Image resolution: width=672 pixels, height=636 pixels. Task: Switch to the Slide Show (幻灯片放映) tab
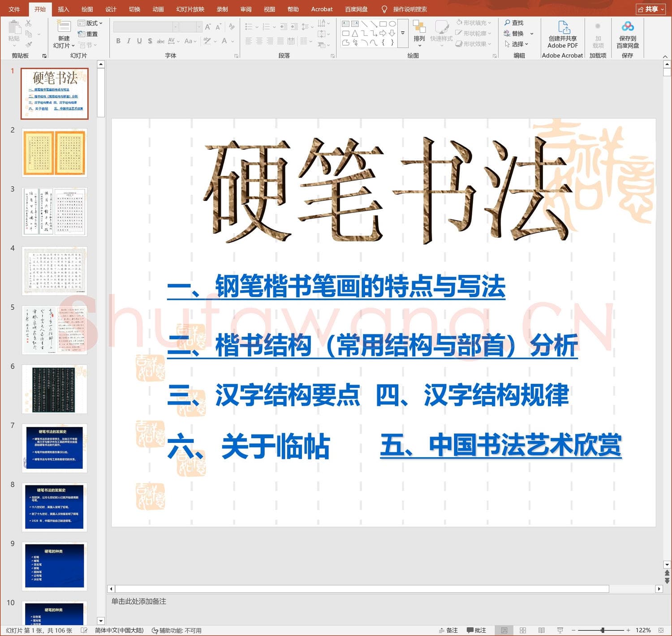[x=190, y=9]
